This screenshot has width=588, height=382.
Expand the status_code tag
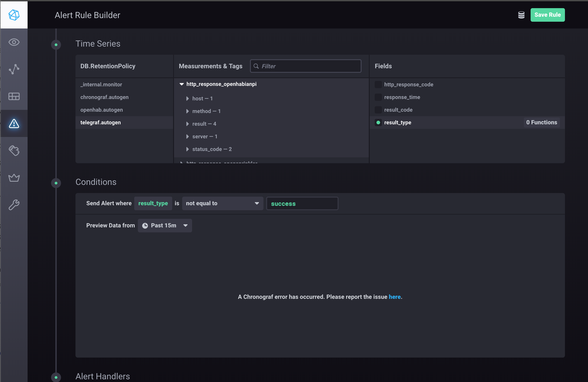pos(187,149)
